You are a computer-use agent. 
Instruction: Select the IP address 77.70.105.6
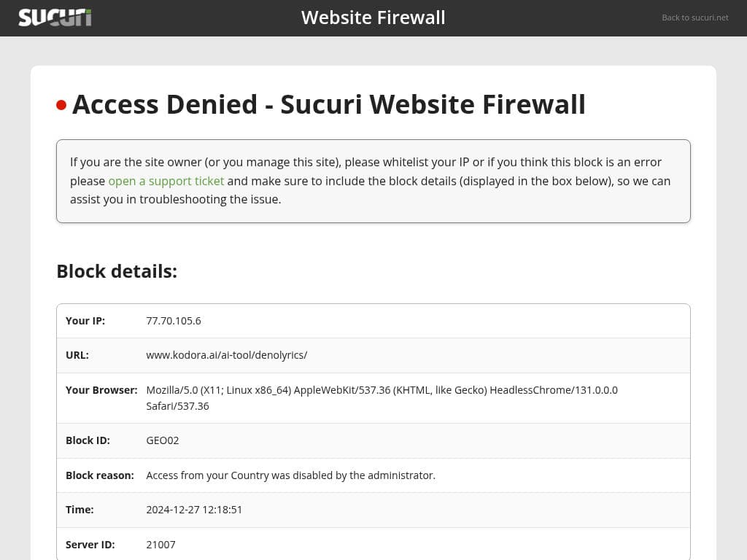click(174, 321)
